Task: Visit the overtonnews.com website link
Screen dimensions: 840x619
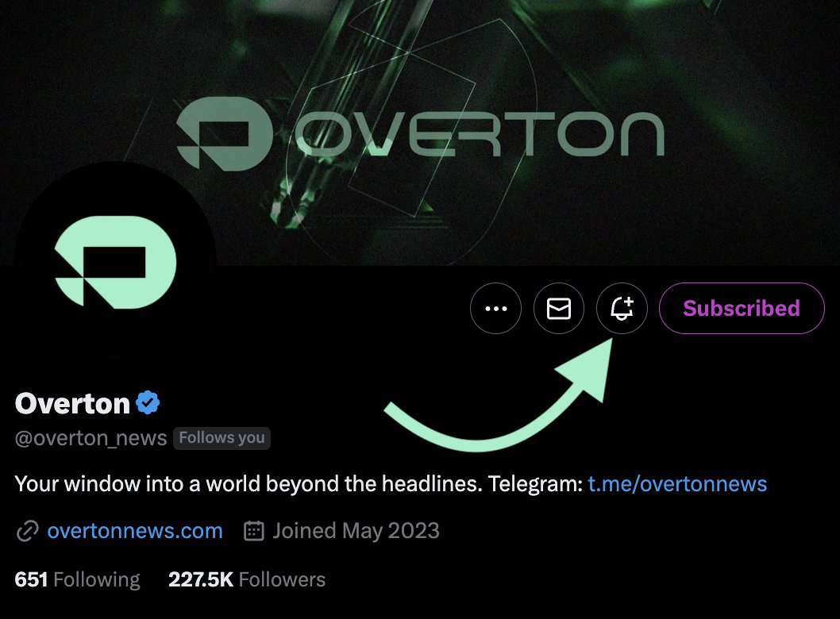Action: (x=135, y=531)
